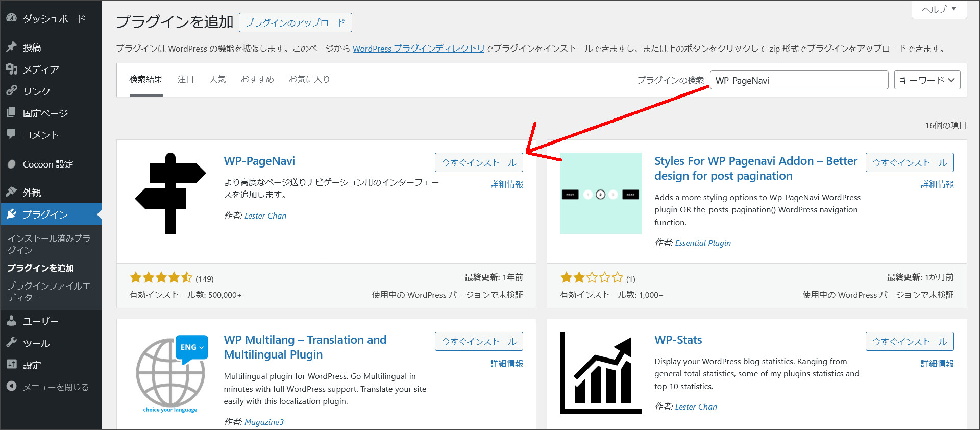The image size is (980, 430).
Task: Click プラグインのアップロード button
Action: (296, 22)
